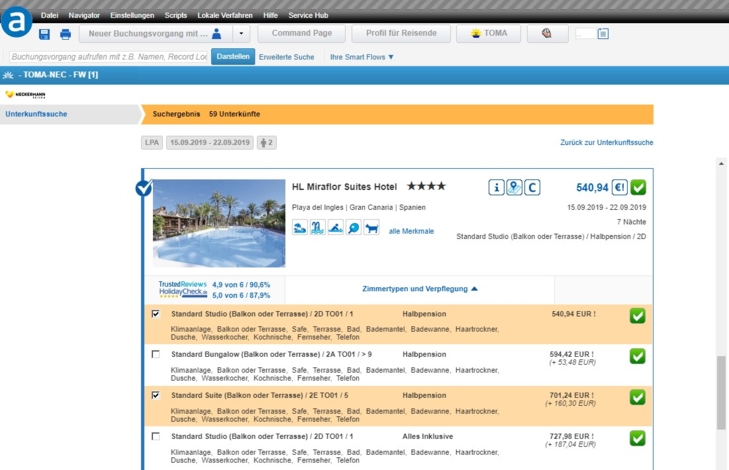Click the Neckermann Reisen logo
Viewport: 729px width, 470px height.
(x=26, y=94)
